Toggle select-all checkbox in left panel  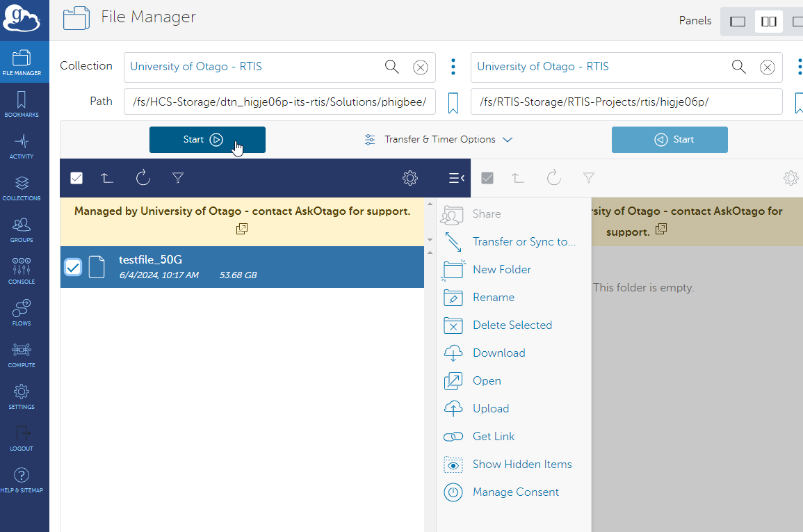pos(76,179)
